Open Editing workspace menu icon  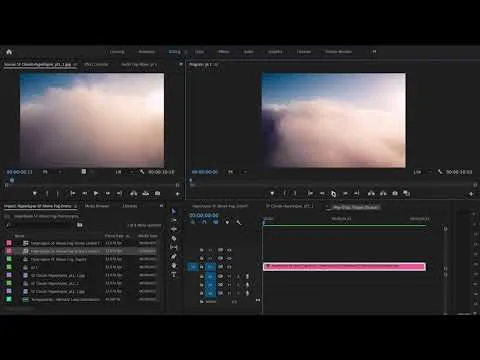point(186,52)
